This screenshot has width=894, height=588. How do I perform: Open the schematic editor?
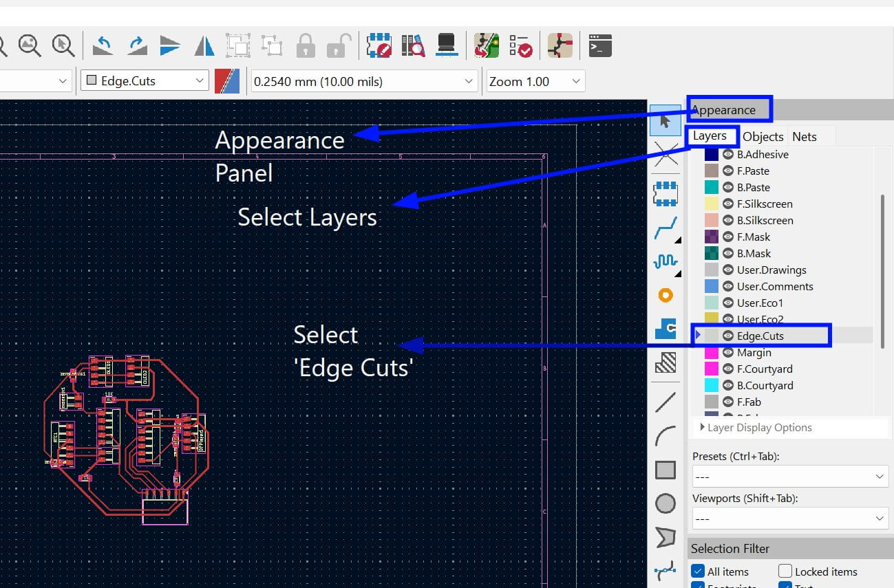tap(560, 45)
